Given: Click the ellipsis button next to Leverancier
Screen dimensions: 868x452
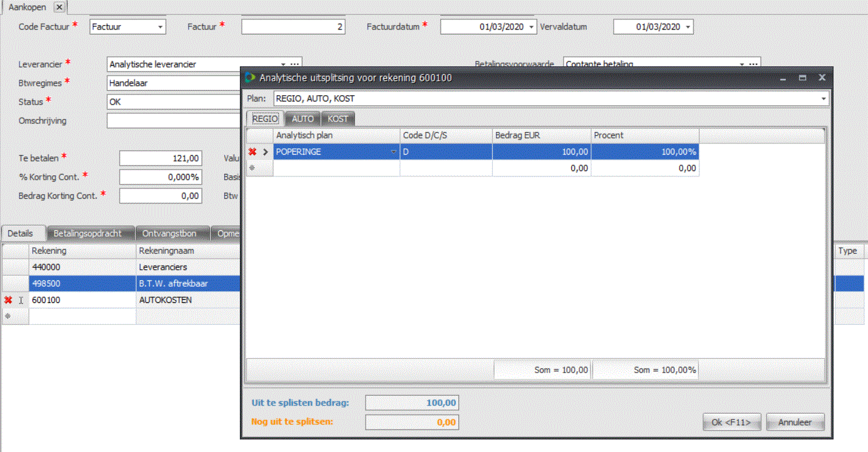Looking at the screenshot, I should 294,64.
